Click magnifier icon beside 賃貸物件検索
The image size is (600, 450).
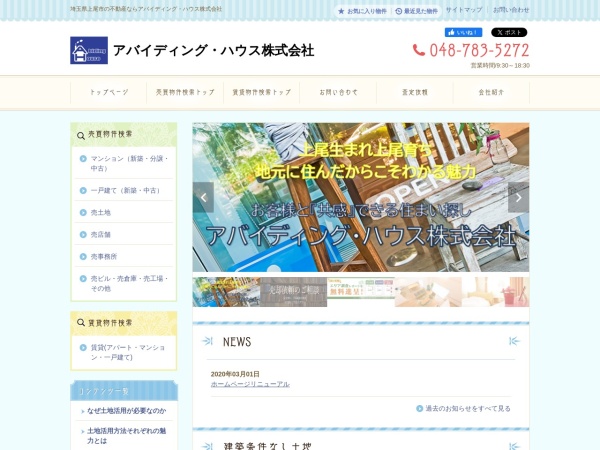click(x=81, y=323)
